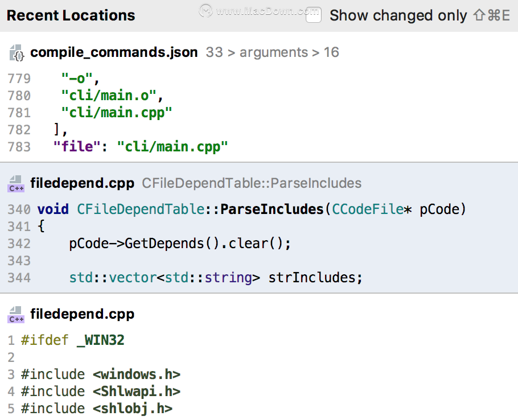Image resolution: width=518 pixels, height=420 pixels.
Task: Click the Recent Locations title
Action: tap(71, 15)
